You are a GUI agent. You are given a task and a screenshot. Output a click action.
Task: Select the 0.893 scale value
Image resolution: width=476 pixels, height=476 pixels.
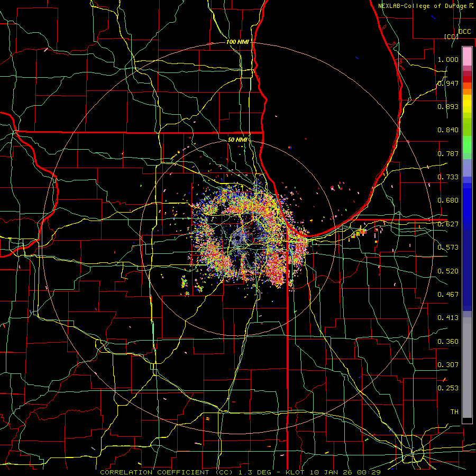[448, 106]
